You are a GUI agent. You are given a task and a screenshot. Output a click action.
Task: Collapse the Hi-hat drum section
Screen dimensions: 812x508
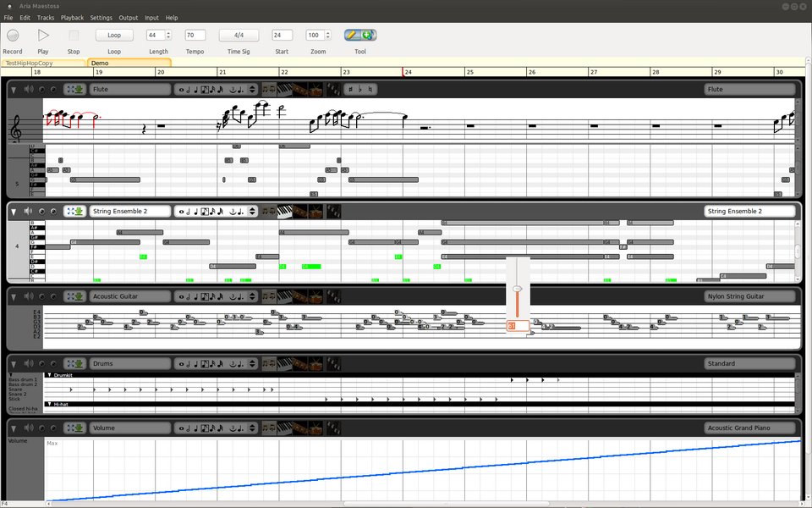[50, 404]
